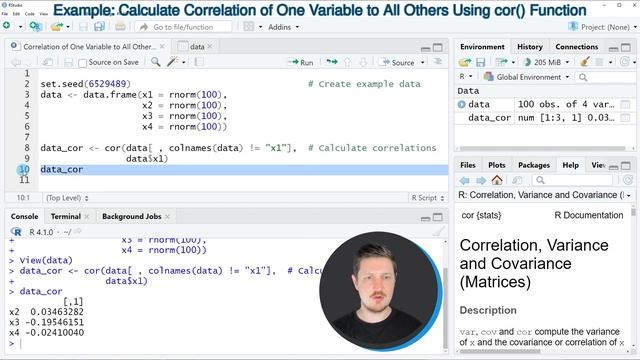Viewport: 640px width, 360px height.
Task: Open the R Script file type selector
Action: [x=427, y=198]
